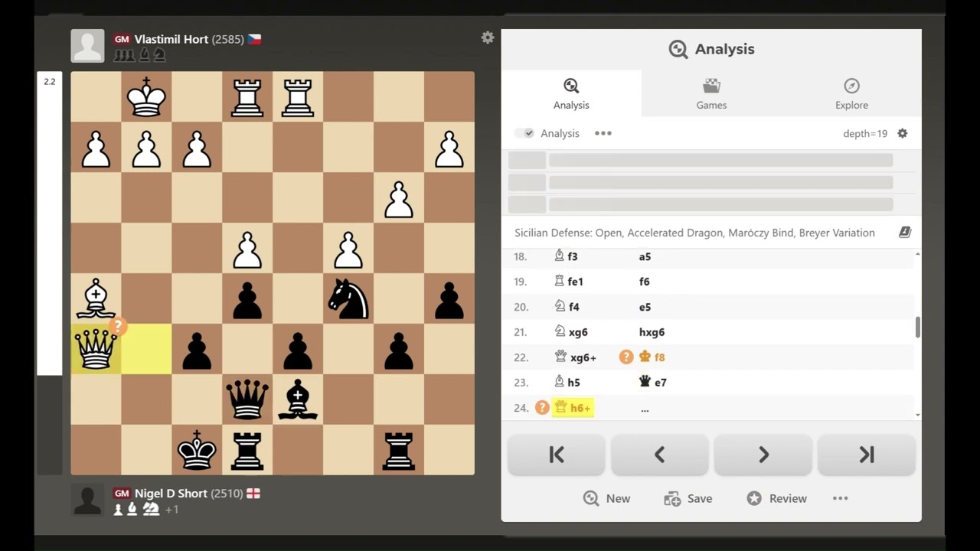
Task: Open the three-dot menu next to Analysis toggle
Action: coord(603,133)
